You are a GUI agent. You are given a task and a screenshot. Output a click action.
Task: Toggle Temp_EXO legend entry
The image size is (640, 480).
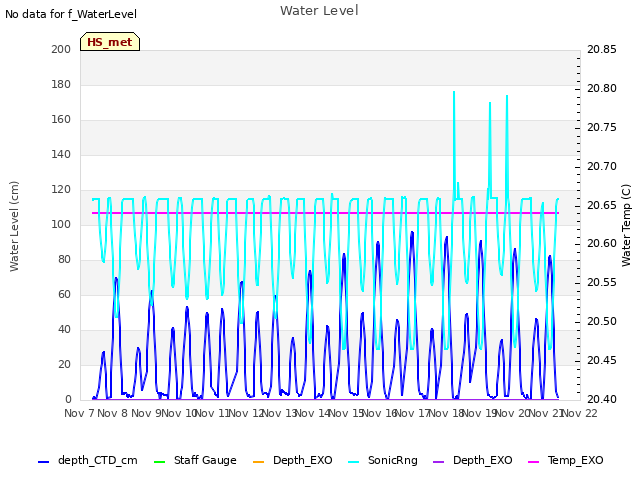tap(566, 460)
